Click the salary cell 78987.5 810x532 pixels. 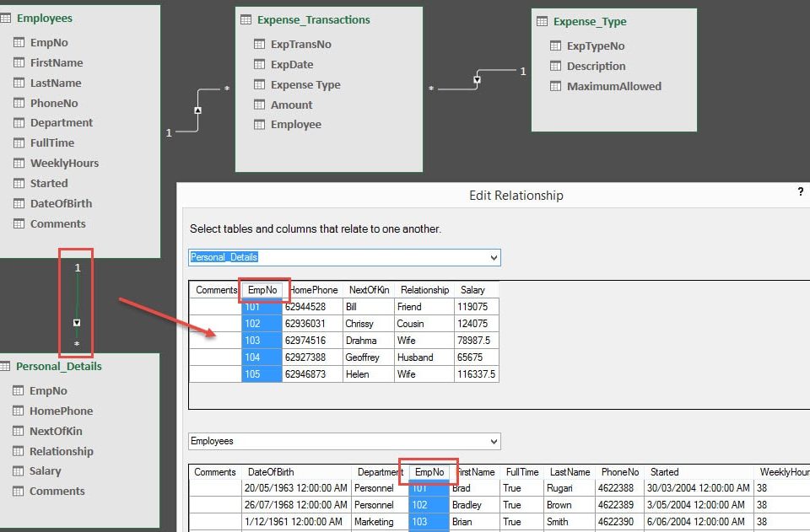[476, 341]
